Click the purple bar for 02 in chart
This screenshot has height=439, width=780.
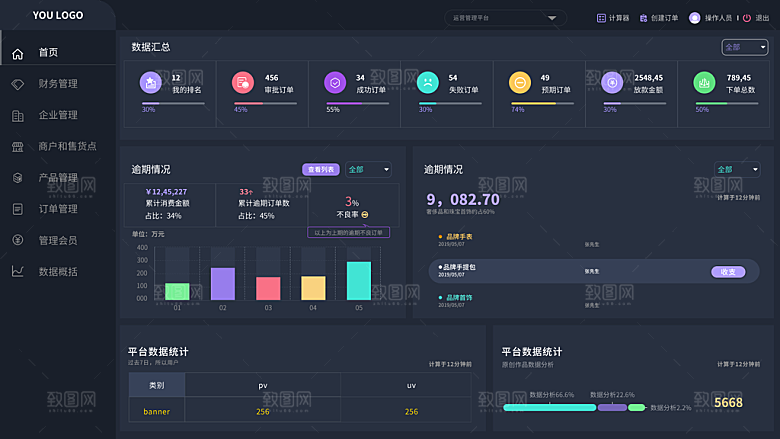(223, 284)
